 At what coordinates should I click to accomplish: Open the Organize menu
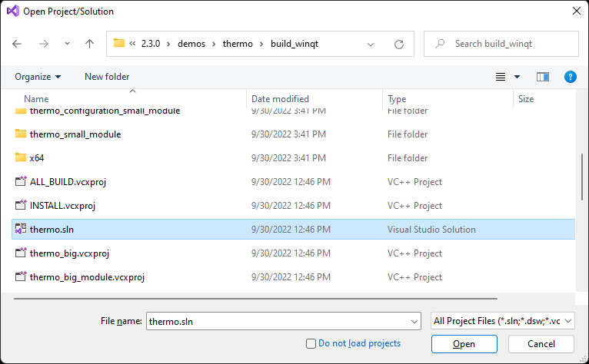point(37,77)
